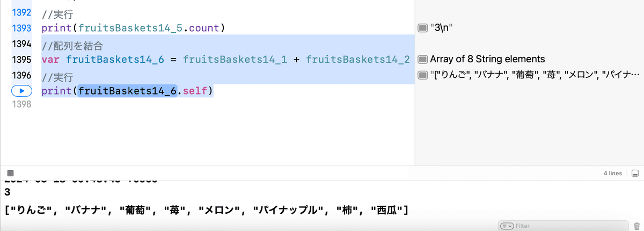The width and height of the screenshot is (644, 231).
Task: Run playground up to line 1397
Action: pyautogui.click(x=22, y=91)
